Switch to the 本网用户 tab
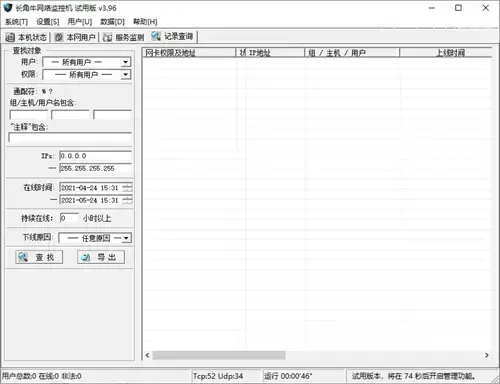The width and height of the screenshot is (500, 384). 75,37
